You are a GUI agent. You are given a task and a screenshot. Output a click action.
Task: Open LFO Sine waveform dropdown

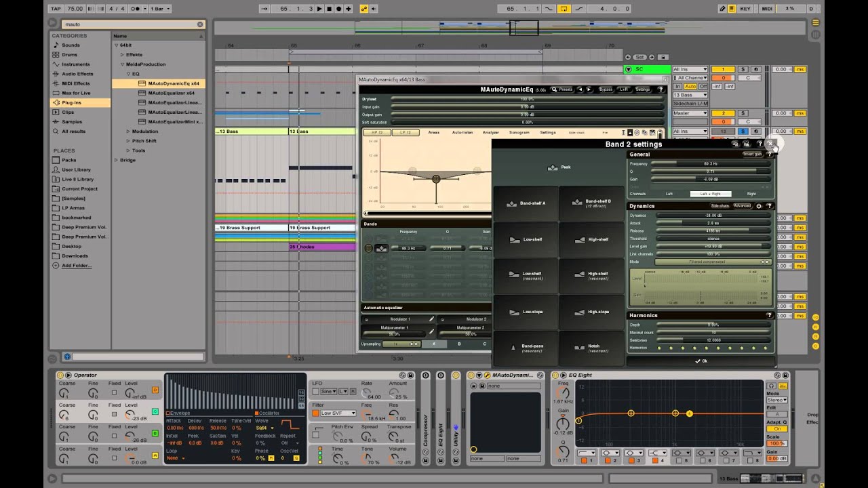pos(330,391)
